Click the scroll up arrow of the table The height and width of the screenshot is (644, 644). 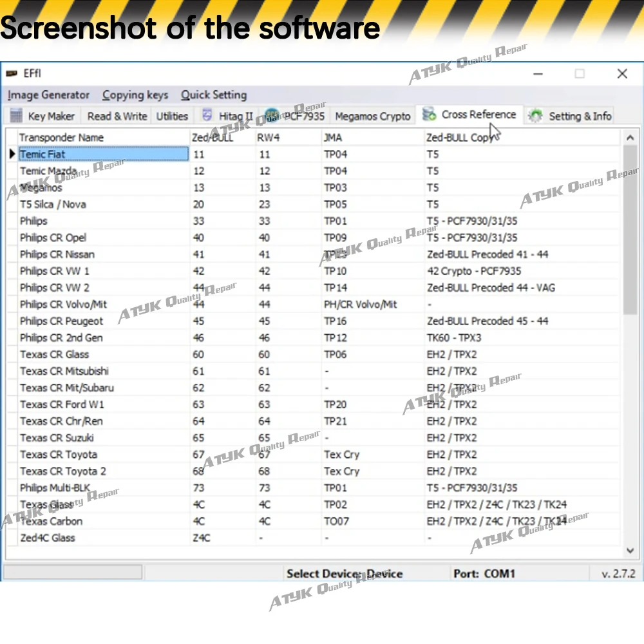pos(630,138)
